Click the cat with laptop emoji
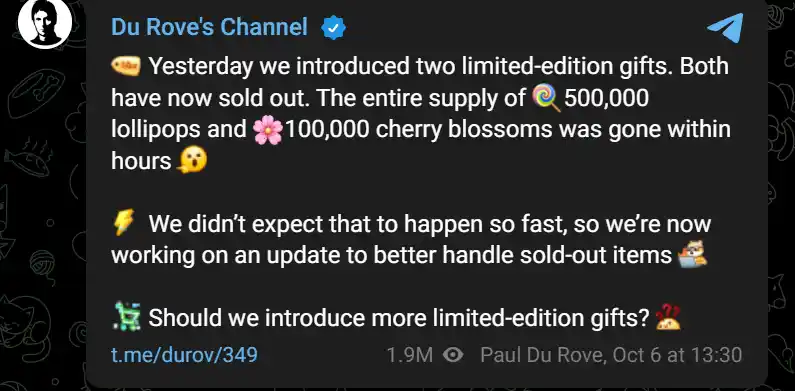795x391 pixels. [x=692, y=255]
